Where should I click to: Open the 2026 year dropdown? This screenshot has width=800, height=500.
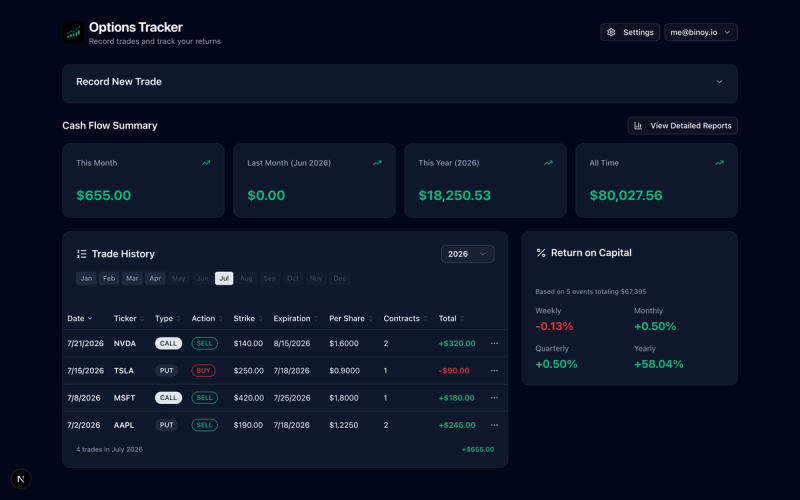[467, 254]
